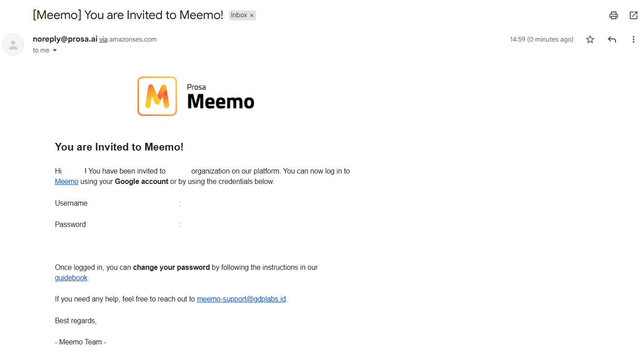Click the Inbox label chip
Image resolution: width=644 pixels, height=358 pixels.
pos(239,15)
